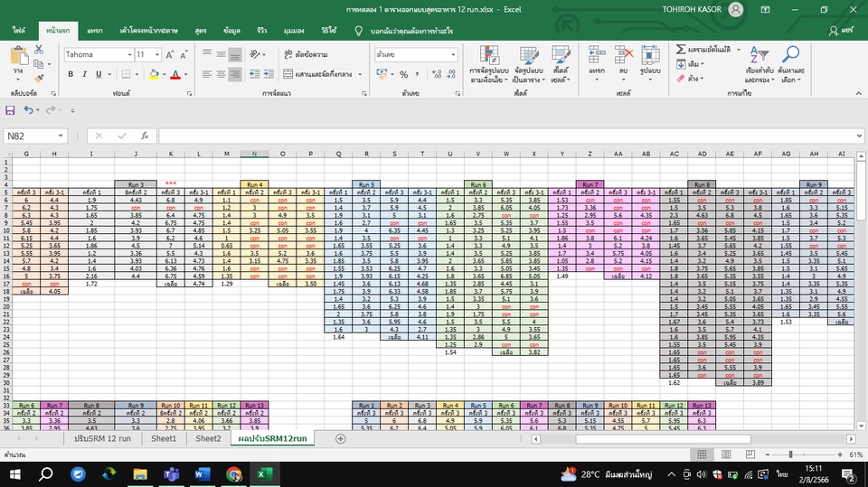
Task: Toggle center horizontal alignment
Action: (x=221, y=74)
